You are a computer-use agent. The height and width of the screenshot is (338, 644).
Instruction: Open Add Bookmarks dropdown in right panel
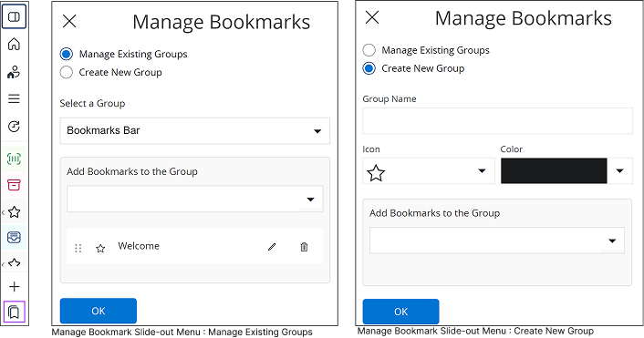tap(497, 241)
